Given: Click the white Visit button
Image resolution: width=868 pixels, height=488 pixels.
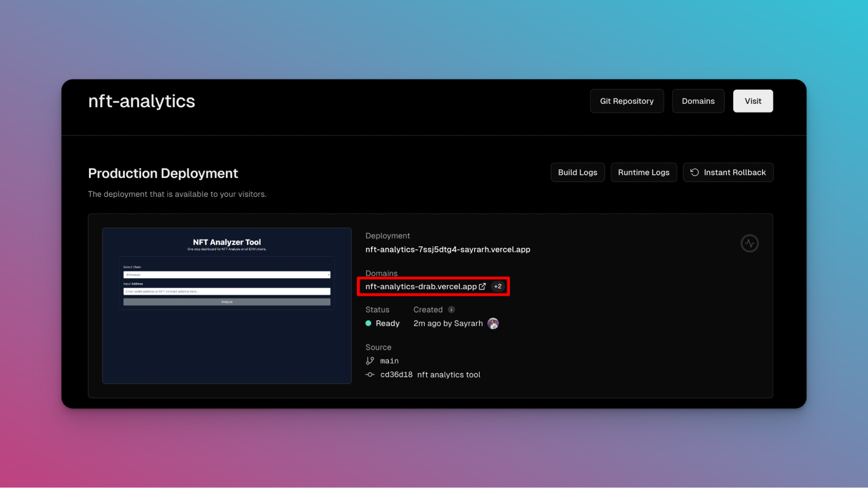Looking at the screenshot, I should pos(753,101).
